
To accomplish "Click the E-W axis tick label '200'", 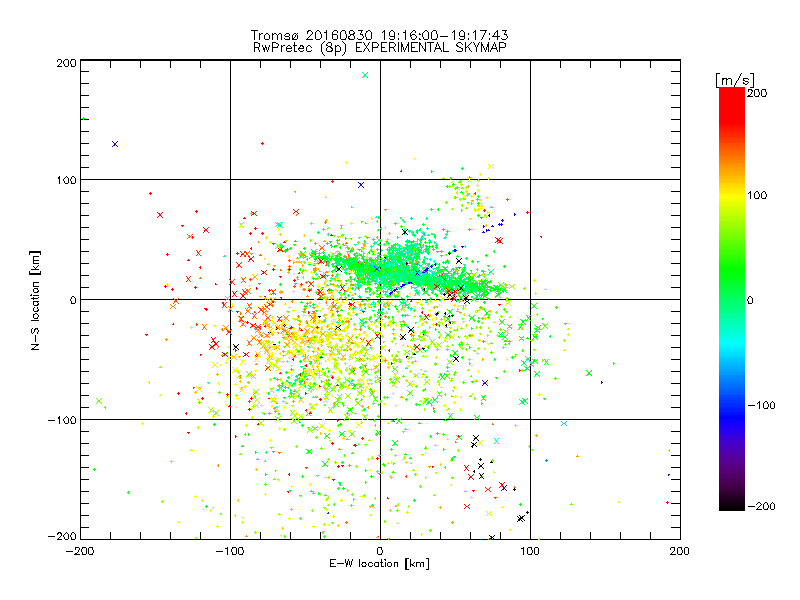I will point(680,551).
